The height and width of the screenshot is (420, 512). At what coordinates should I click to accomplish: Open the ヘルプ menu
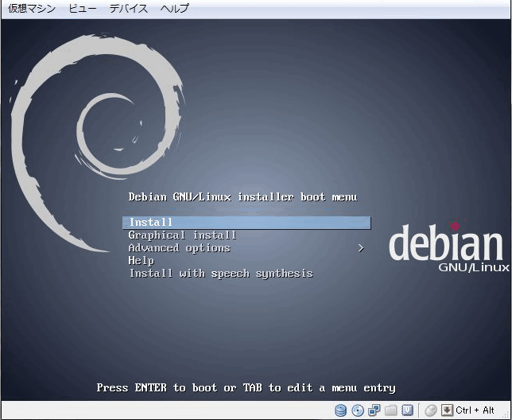[175, 9]
